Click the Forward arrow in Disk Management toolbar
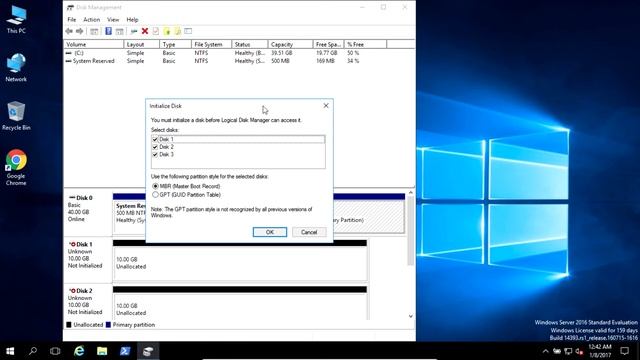 [x=80, y=31]
